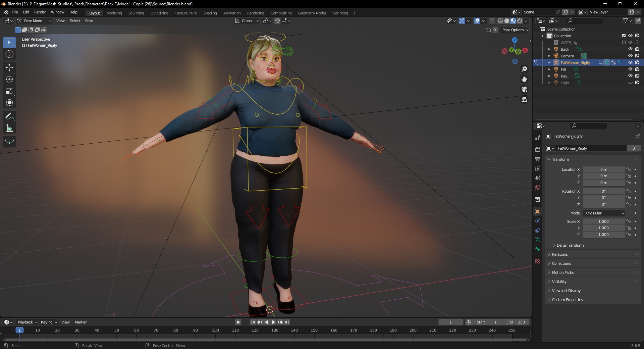Toggle Location X lock
Screen dimensions: 644x349
pos(629,169)
